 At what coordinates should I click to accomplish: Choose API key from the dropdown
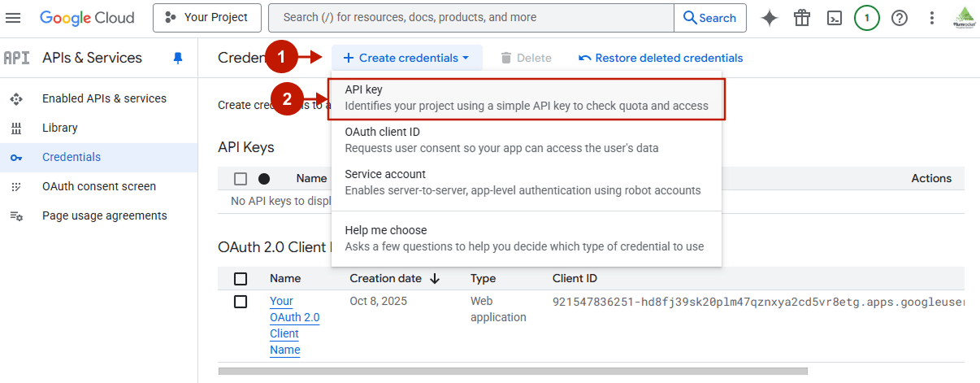click(527, 98)
